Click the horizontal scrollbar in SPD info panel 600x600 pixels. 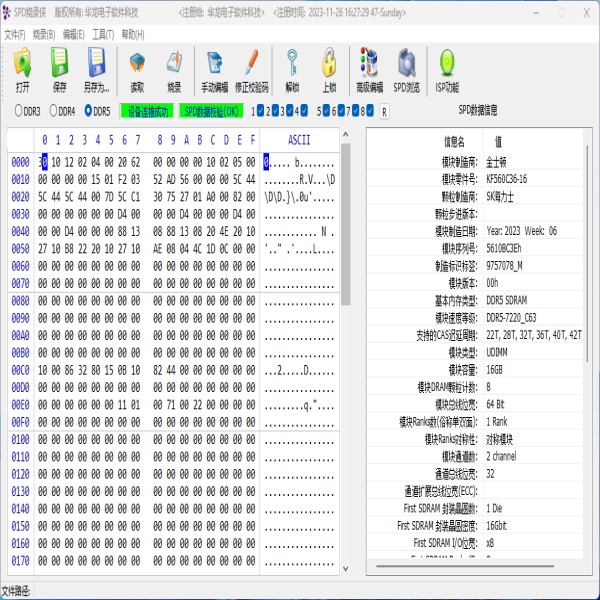[465, 566]
